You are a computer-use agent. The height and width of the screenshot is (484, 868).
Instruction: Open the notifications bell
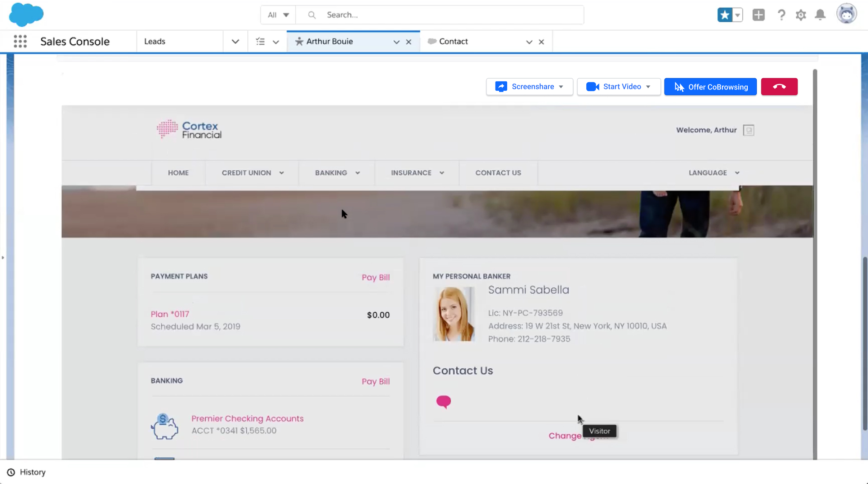point(820,15)
